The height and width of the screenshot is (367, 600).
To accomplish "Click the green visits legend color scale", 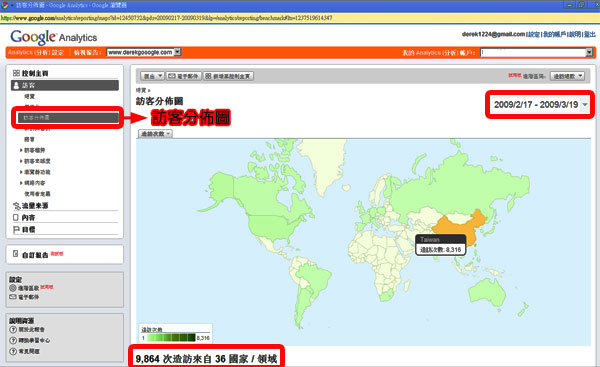I will (172, 338).
